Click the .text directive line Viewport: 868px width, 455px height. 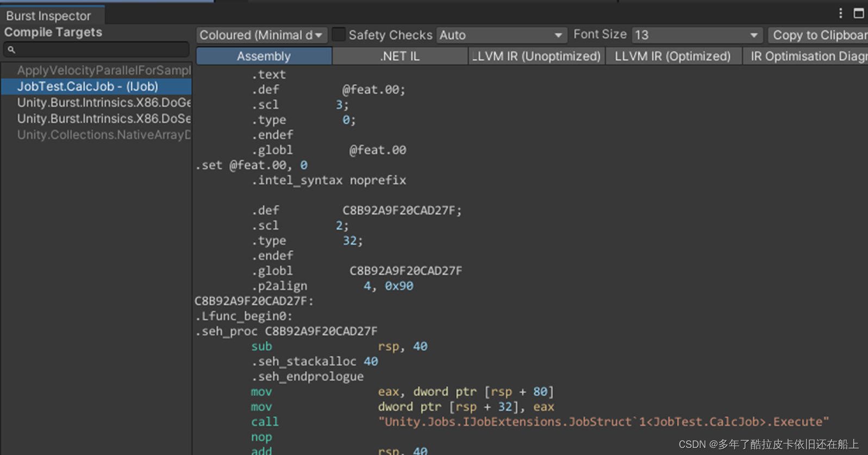[268, 74]
